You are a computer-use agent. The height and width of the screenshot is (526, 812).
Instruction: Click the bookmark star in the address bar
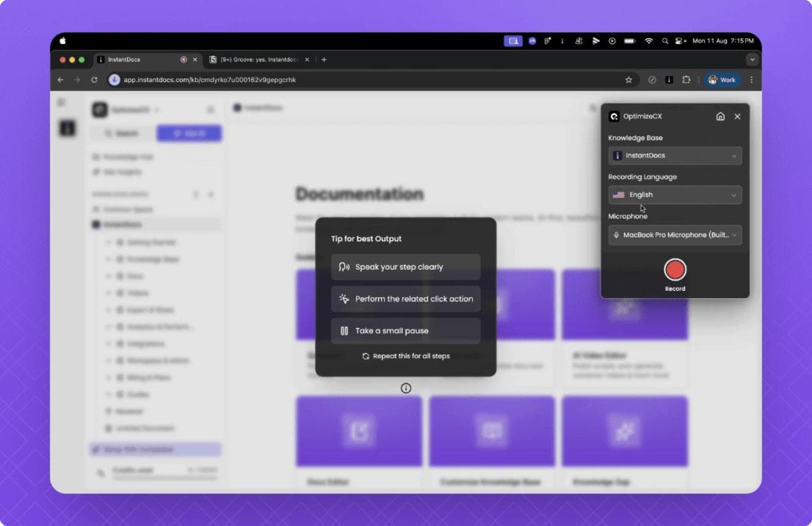(x=628, y=79)
